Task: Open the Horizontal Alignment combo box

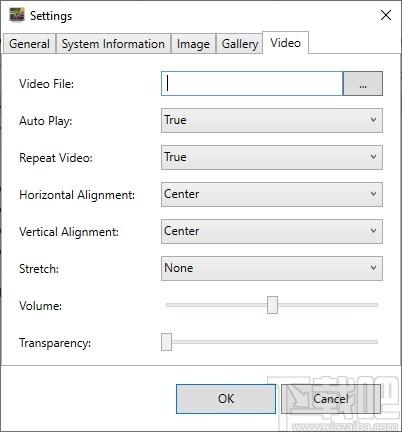Action: point(272,194)
